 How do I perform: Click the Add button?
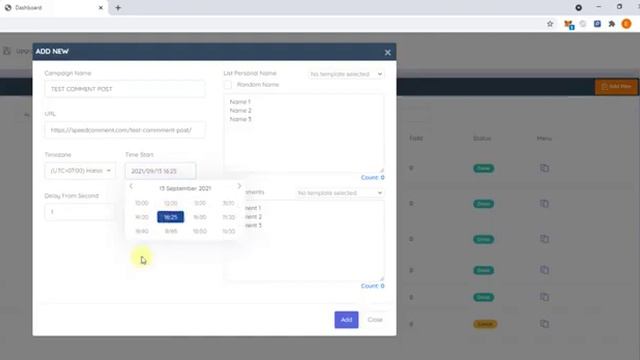tap(346, 320)
